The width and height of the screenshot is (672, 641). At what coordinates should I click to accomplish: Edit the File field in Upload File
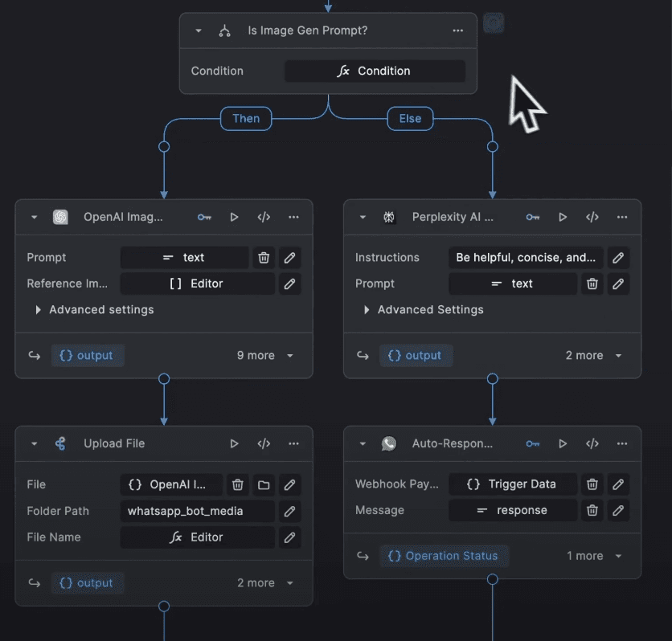point(289,484)
